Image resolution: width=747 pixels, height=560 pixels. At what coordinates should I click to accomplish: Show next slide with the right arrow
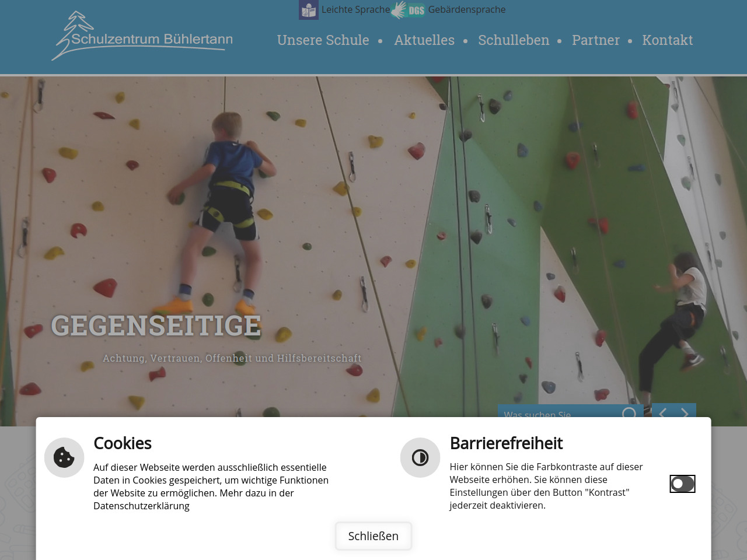(x=685, y=412)
